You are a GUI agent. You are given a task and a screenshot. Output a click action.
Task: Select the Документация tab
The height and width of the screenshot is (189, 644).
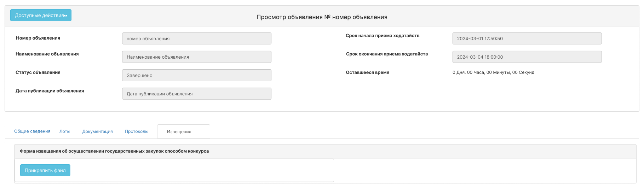(98, 131)
